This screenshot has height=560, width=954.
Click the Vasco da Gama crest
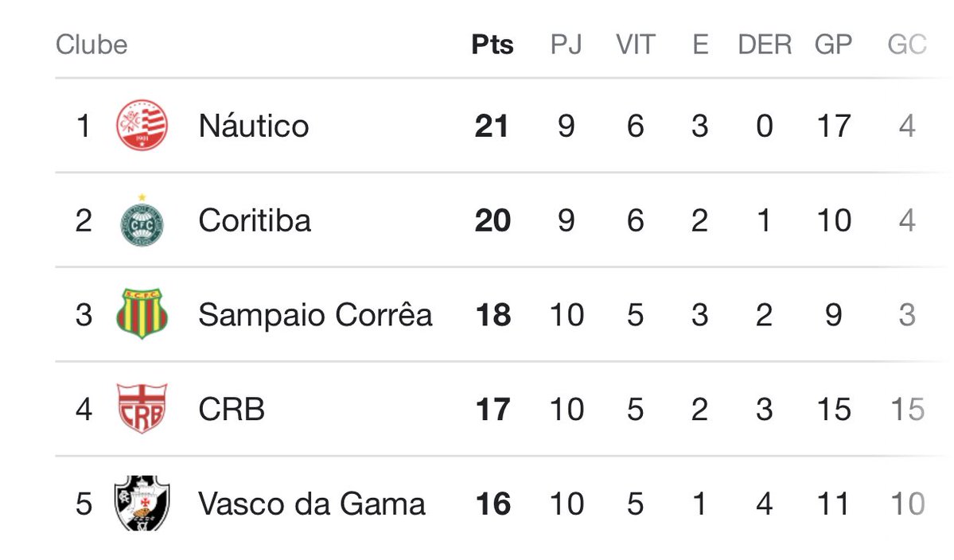tap(142, 504)
